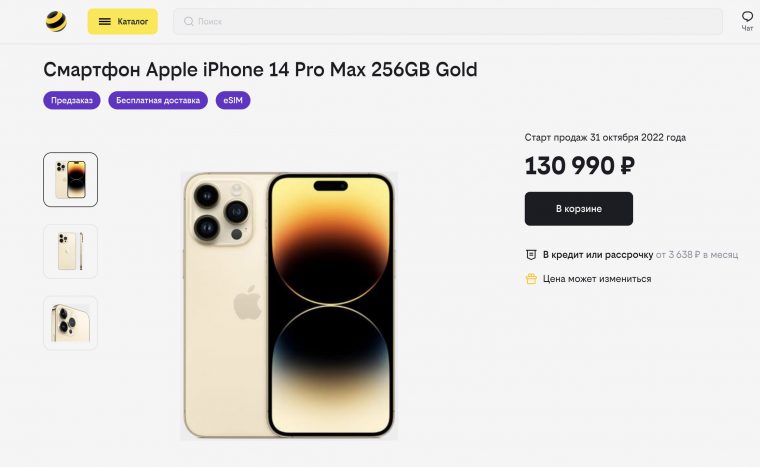Show second thumbnail of phone back
760x467 pixels.
70,251
